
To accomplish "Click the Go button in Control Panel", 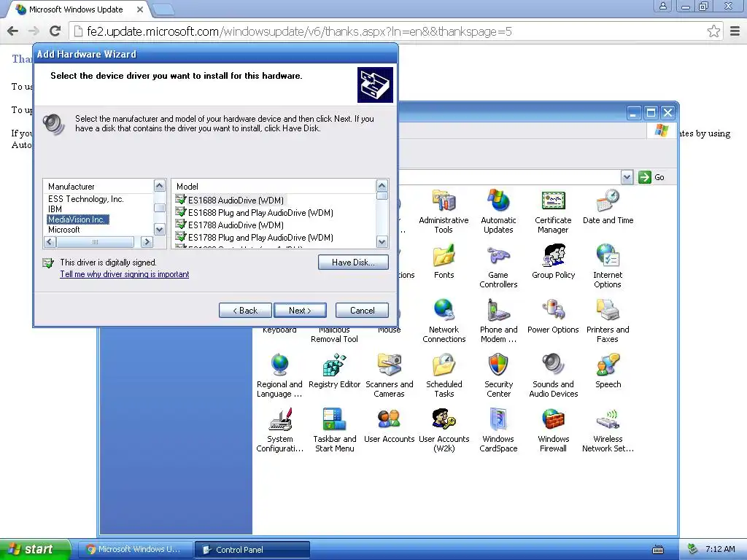I will tap(651, 177).
